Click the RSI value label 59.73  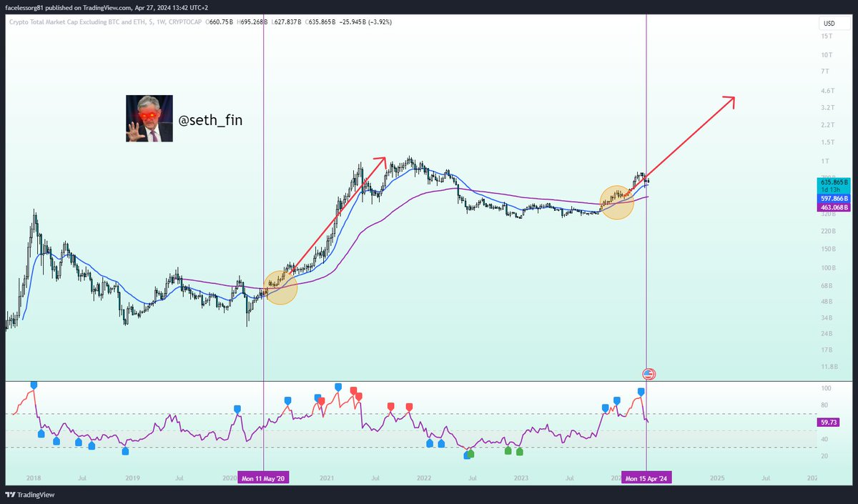click(827, 423)
